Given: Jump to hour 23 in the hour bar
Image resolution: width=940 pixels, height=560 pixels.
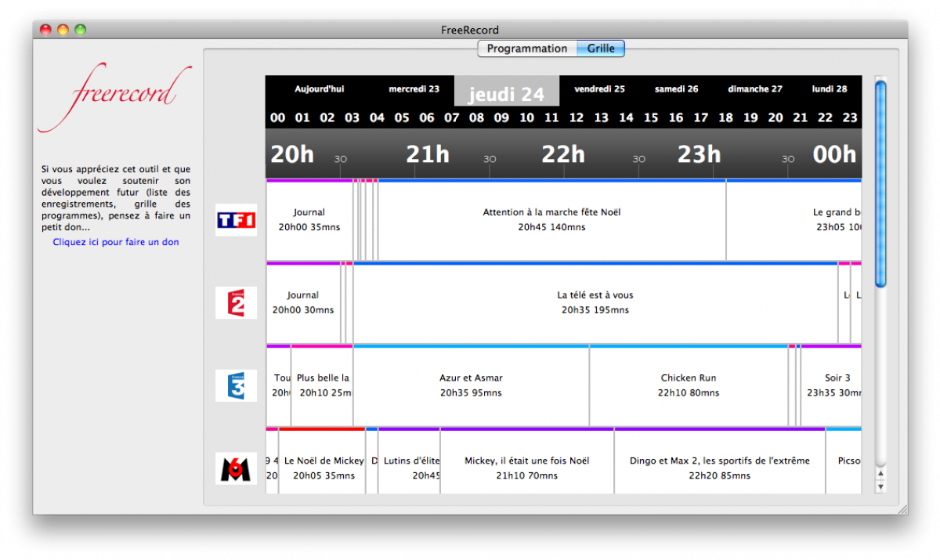Looking at the screenshot, I should (850, 118).
